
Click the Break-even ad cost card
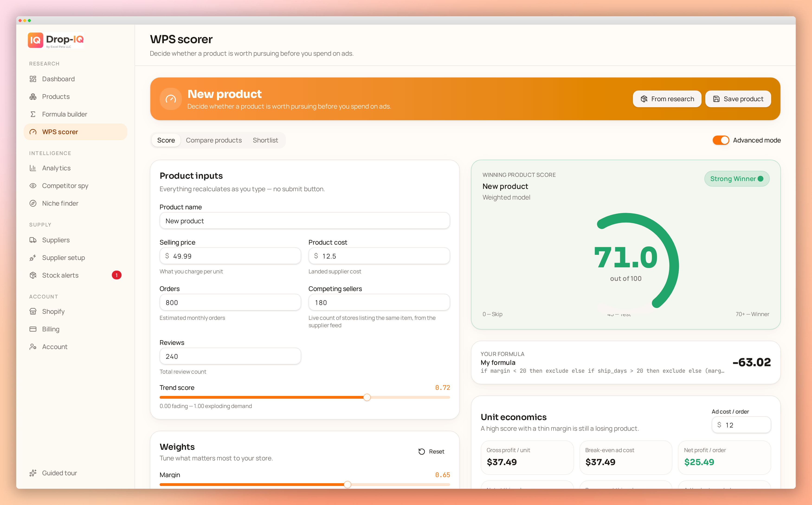626,457
